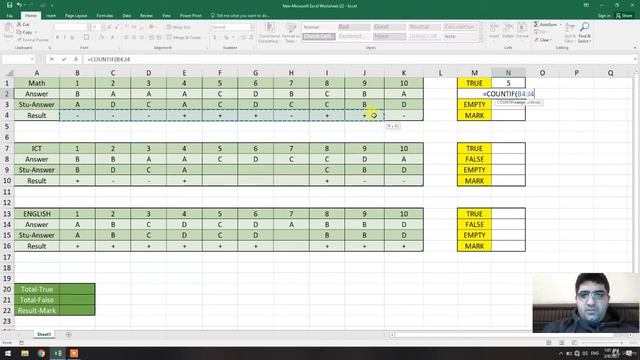The image size is (640, 360).
Task: Apply the Bad cell style
Action: (x=354, y=27)
